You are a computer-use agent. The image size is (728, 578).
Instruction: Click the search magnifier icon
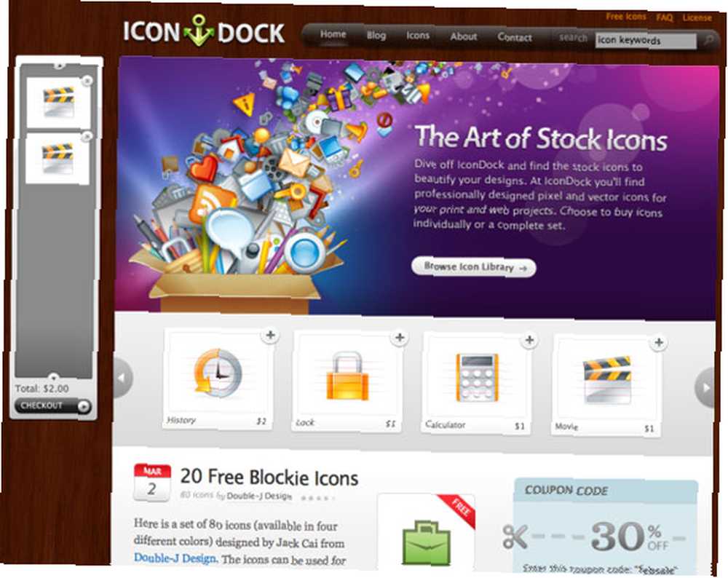[708, 40]
